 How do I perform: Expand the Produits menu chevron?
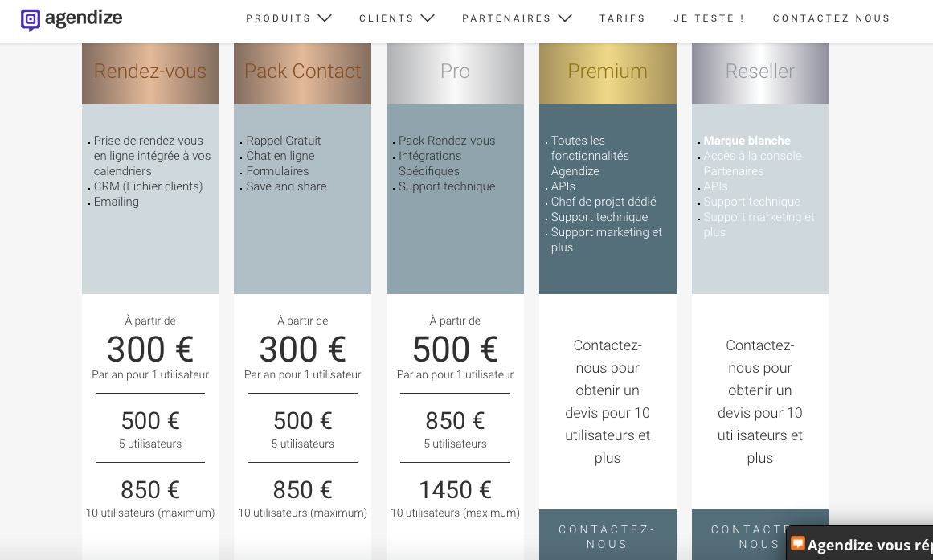click(325, 18)
